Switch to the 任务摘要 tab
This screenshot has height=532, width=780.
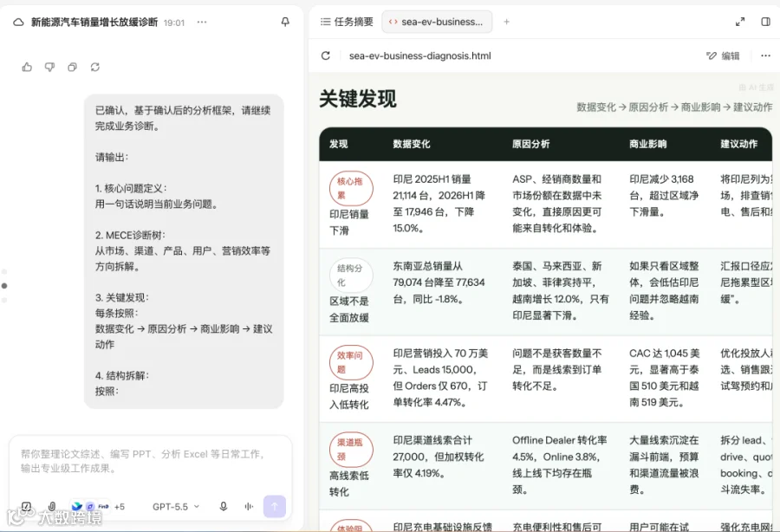(x=347, y=22)
